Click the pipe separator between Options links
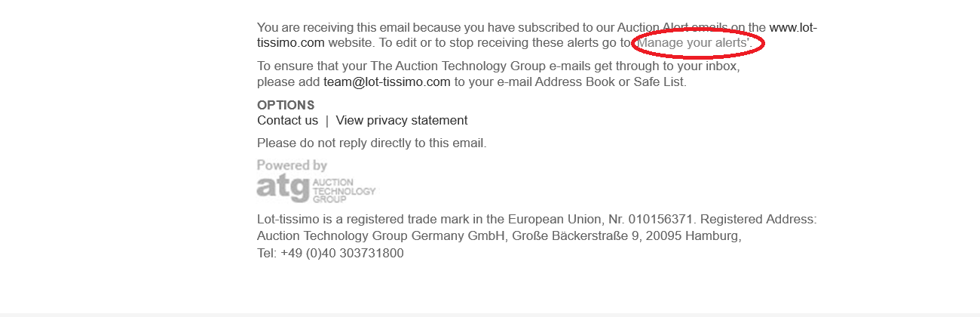980x317 pixels. pyautogui.click(x=327, y=121)
